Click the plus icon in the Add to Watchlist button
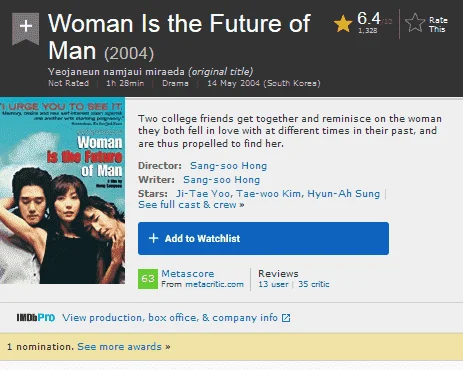This screenshot has width=463, height=370. click(x=153, y=238)
